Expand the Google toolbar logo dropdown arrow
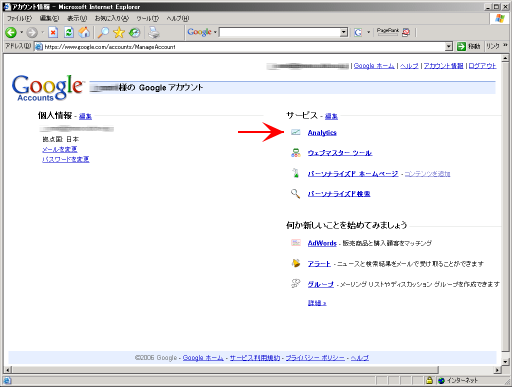Image resolution: width=512 pixels, height=387 pixels. (x=215, y=32)
